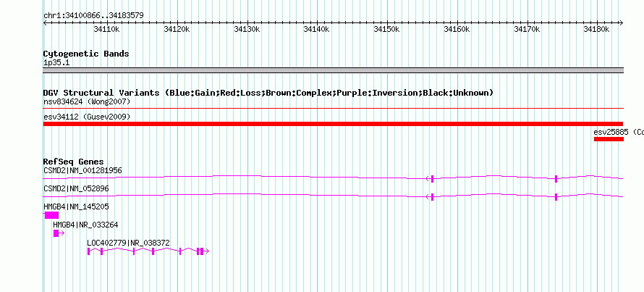Pick the 34170k ruler label

pyautogui.click(x=527, y=29)
